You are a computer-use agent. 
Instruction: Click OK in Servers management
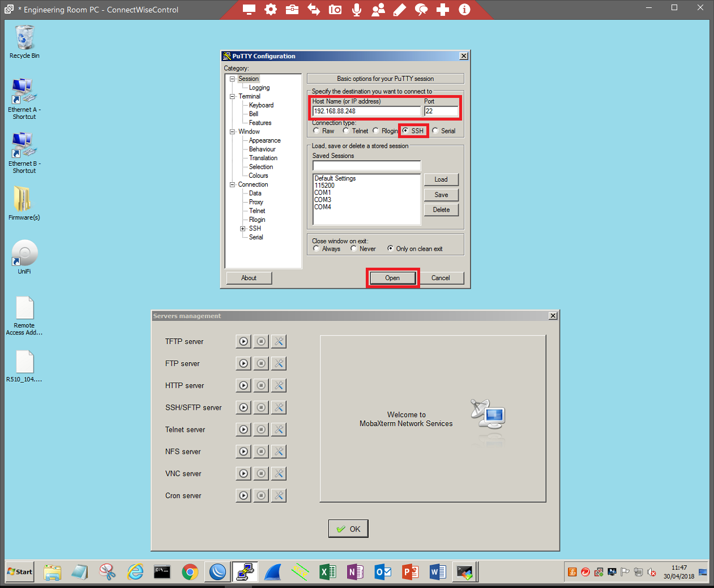(x=348, y=529)
